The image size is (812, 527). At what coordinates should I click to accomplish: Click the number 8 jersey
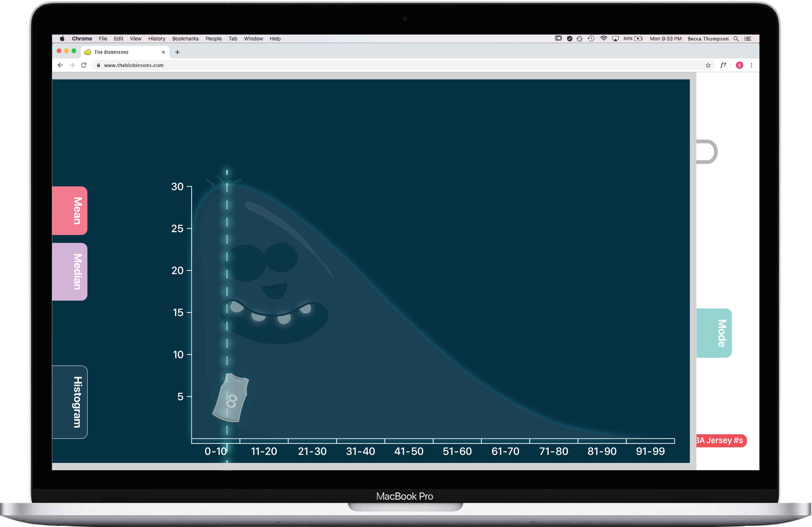[231, 398]
